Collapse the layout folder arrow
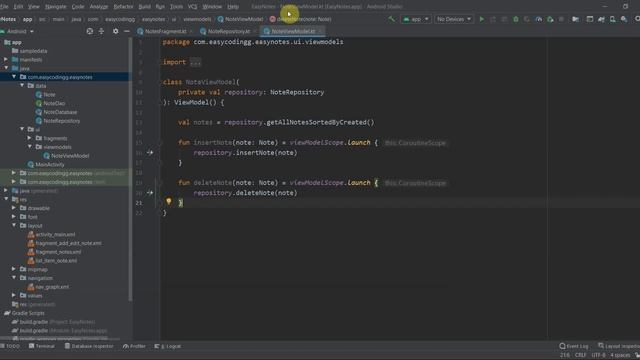This screenshot has width=640, height=360. pyautogui.click(x=14, y=225)
